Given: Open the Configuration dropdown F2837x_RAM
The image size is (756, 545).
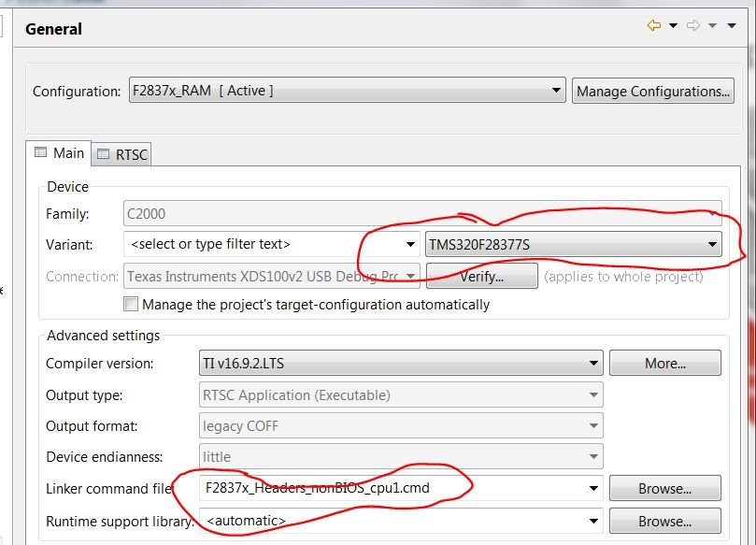Looking at the screenshot, I should point(347,90).
